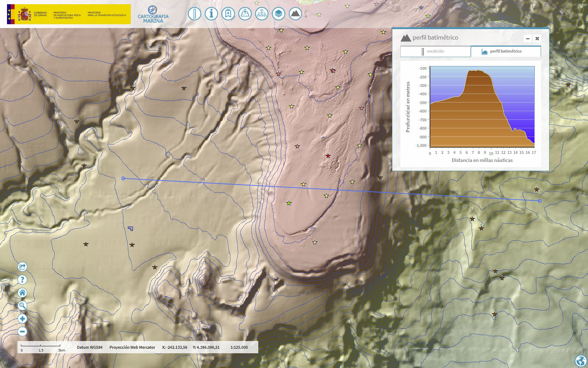Open the hierarchy tree diagram icon

pyautogui.click(x=261, y=14)
